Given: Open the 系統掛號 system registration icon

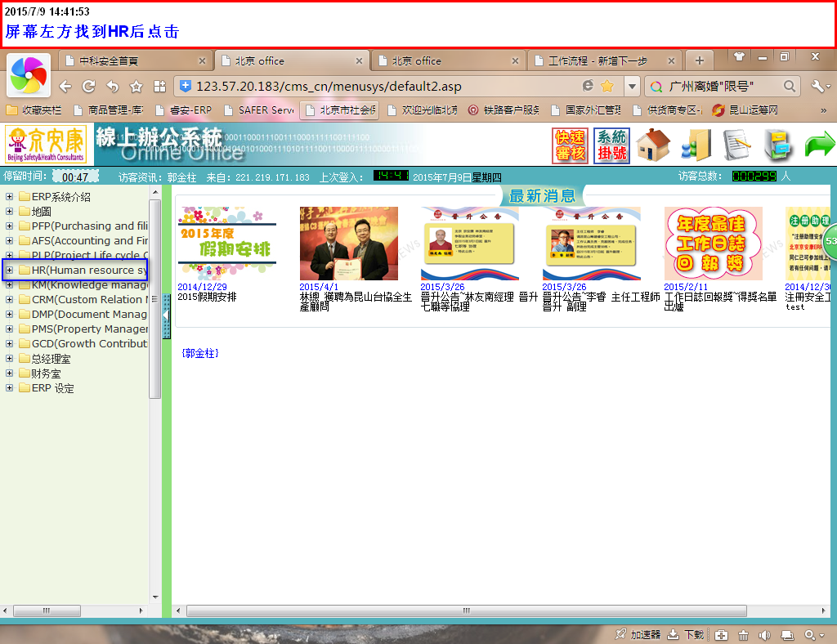Looking at the screenshot, I should [611, 146].
